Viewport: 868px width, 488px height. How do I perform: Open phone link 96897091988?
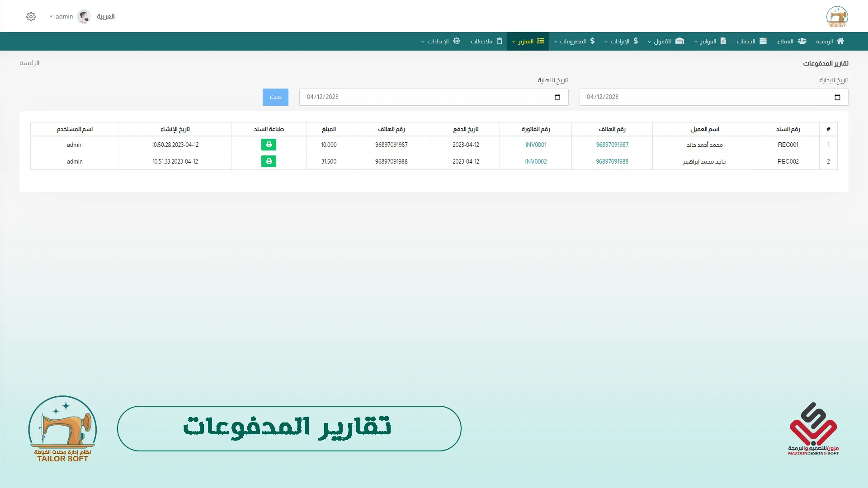[x=612, y=161]
